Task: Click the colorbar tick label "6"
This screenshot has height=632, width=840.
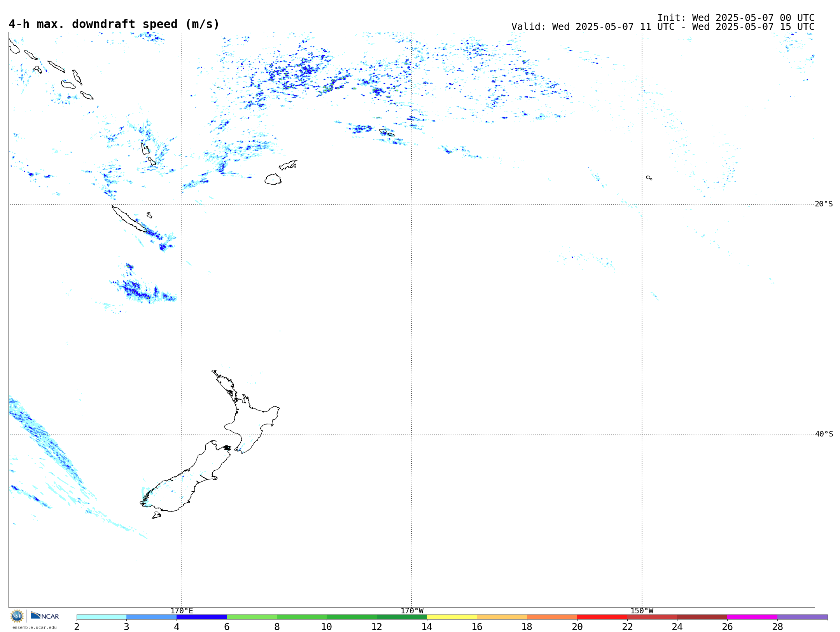Action: click(227, 627)
